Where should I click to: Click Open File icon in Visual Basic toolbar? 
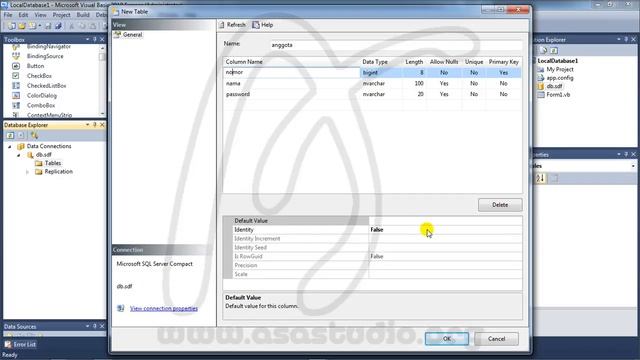coord(22,26)
